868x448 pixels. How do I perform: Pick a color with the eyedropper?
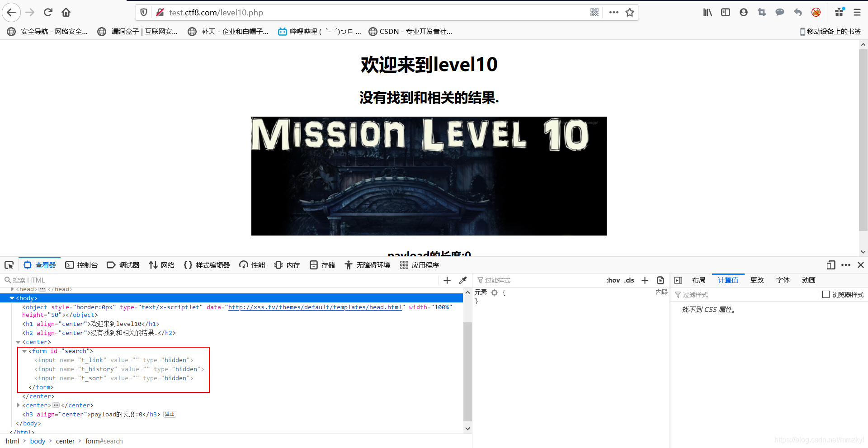[x=463, y=280]
